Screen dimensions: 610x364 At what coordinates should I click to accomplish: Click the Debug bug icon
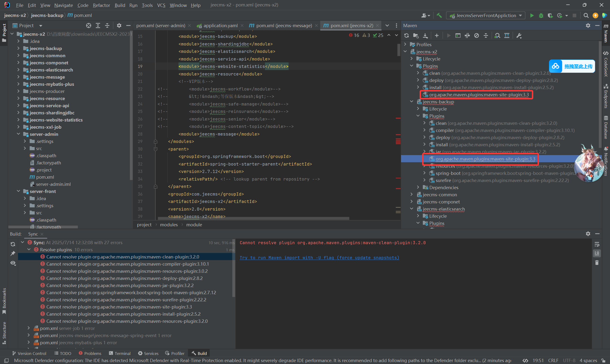coord(541,15)
